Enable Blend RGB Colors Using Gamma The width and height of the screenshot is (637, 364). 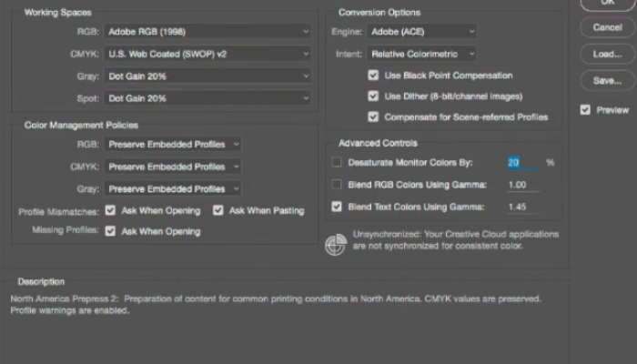click(337, 185)
